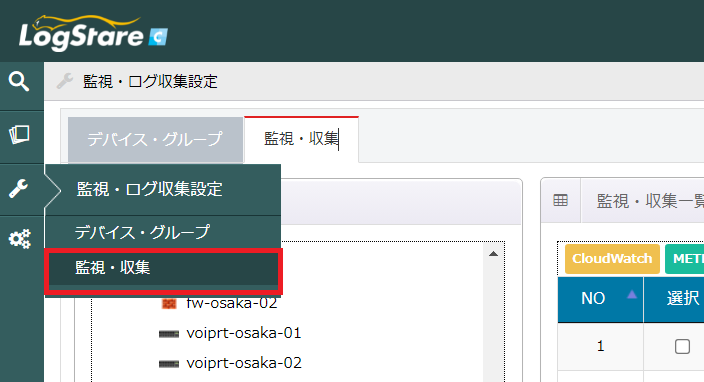Sort by the NO column header
The height and width of the screenshot is (382, 704).
tap(600, 299)
